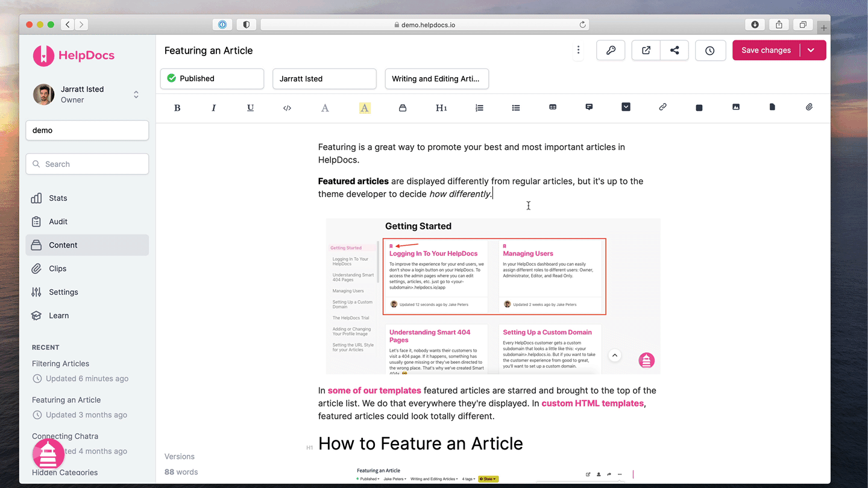
Task: Click Save changes button
Action: tap(766, 51)
